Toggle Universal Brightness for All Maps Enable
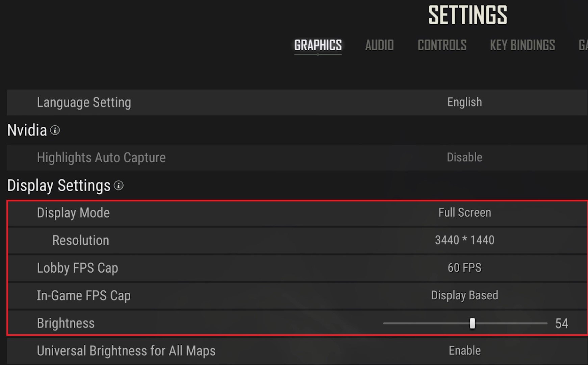Screen dimensions: 588x365 pos(464,351)
